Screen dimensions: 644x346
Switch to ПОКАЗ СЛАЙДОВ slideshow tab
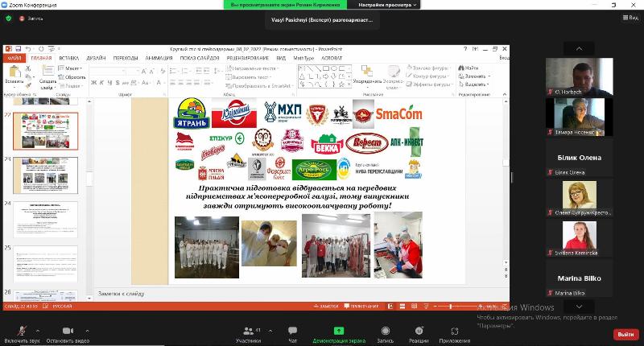[200, 58]
